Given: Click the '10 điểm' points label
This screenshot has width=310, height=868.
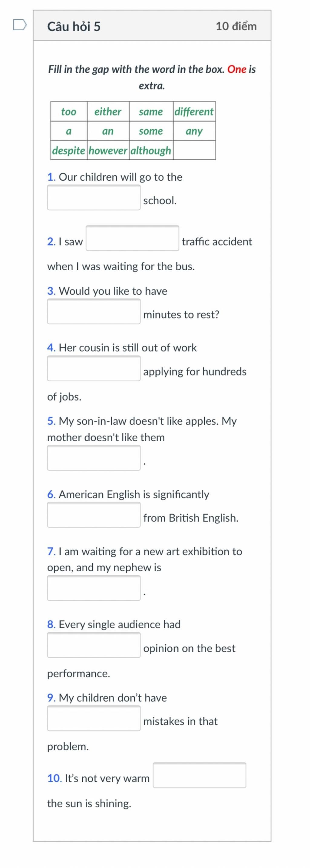Looking at the screenshot, I should click(236, 26).
